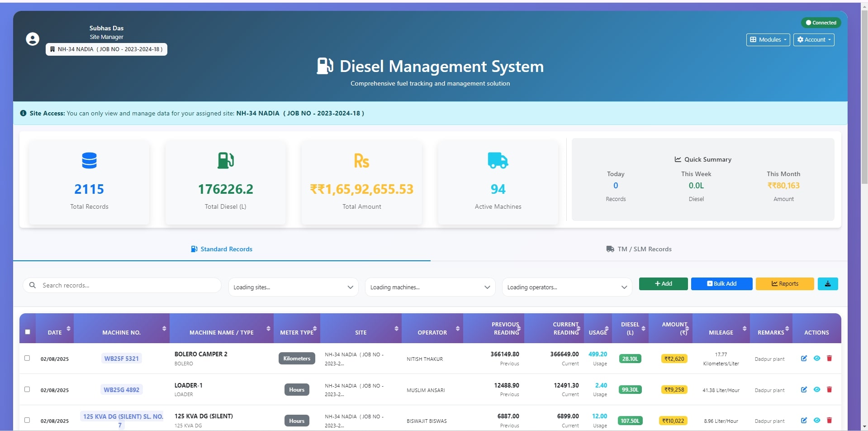This screenshot has height=431, width=868.
Task: Click the Connected status indicator
Action: [821, 22]
